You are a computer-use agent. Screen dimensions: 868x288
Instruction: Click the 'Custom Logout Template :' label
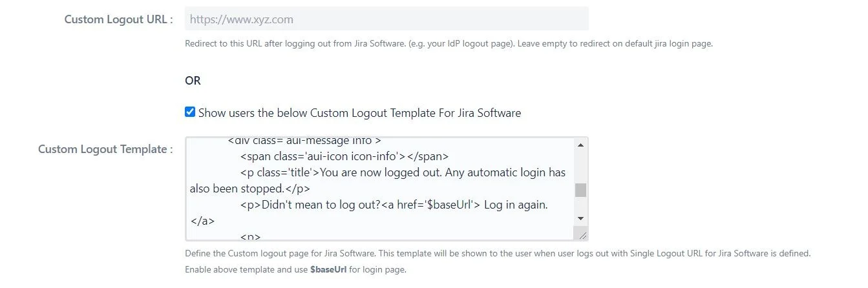tap(105, 149)
